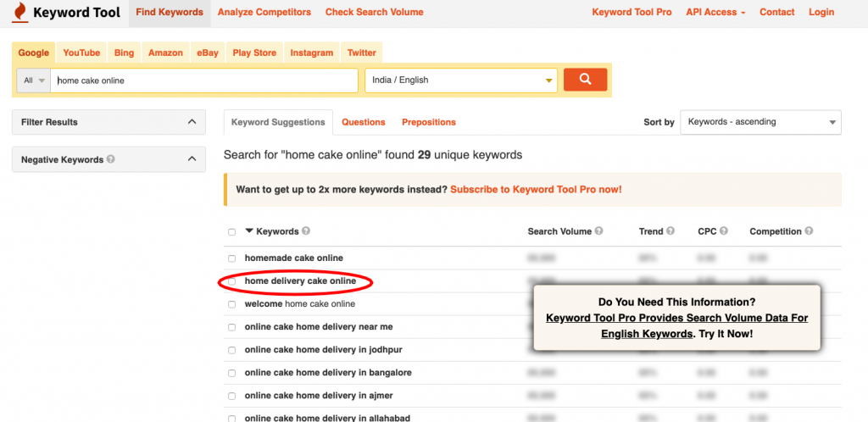Viewport: 868px width, 422px height.
Task: Switch to the Find Keywords tab
Action: coord(170,12)
